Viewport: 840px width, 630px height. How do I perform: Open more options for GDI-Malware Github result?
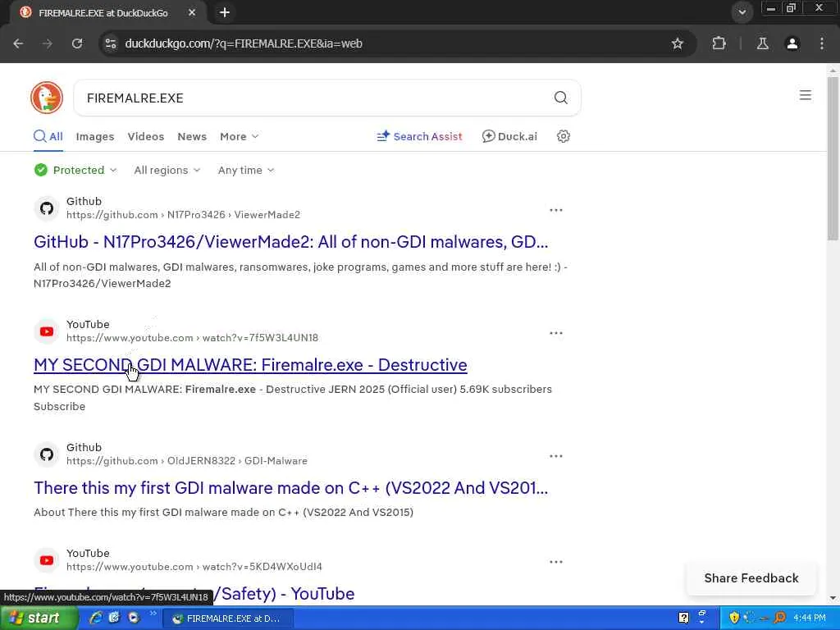click(555, 456)
